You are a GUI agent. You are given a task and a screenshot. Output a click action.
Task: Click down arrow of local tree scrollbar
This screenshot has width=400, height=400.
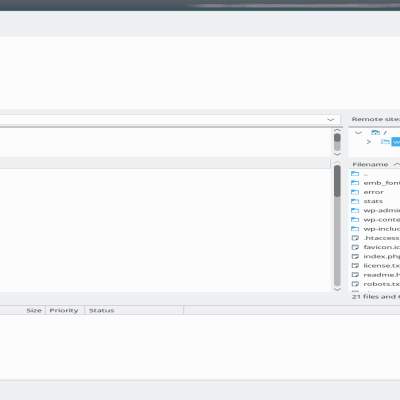[x=337, y=154]
